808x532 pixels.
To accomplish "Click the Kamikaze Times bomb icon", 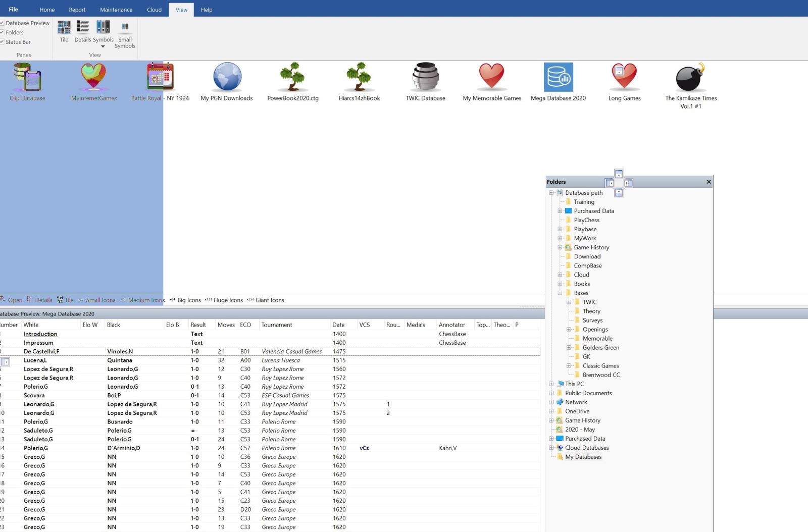I will point(690,77).
